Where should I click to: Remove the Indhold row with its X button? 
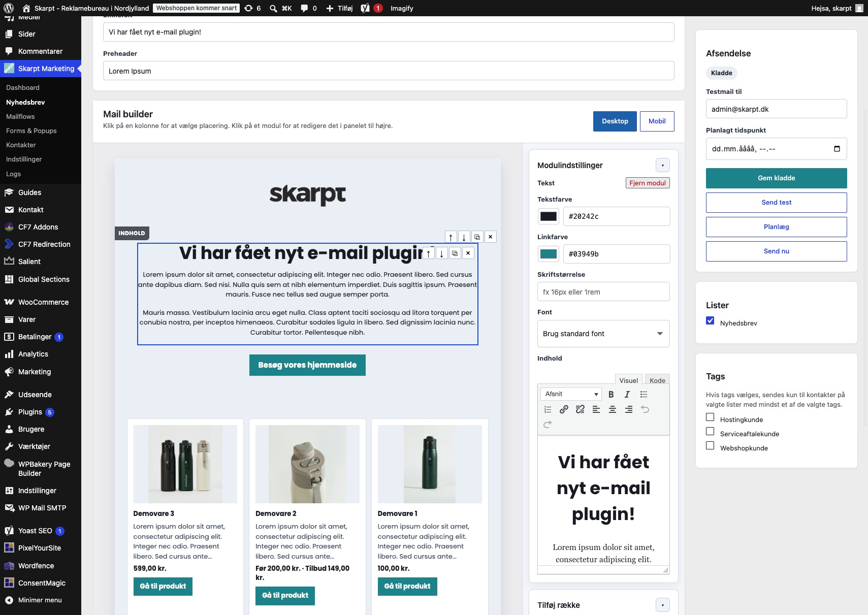pyautogui.click(x=491, y=237)
